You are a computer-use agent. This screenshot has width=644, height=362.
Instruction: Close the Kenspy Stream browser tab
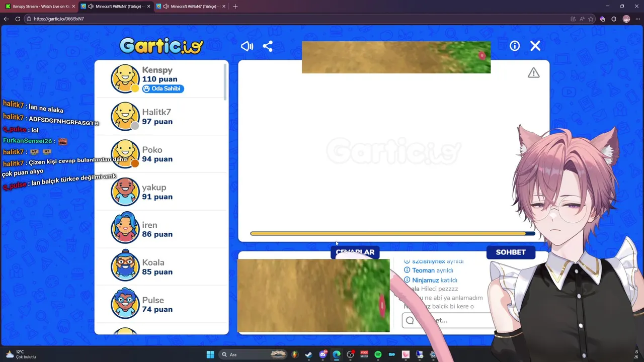[x=73, y=7]
